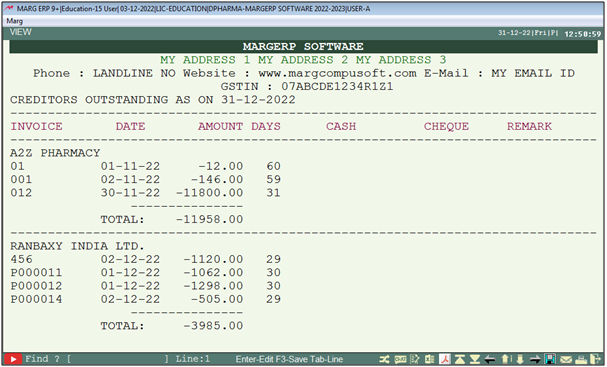Click amount -11800.00
The height and width of the screenshot is (367, 607).
click(x=209, y=193)
